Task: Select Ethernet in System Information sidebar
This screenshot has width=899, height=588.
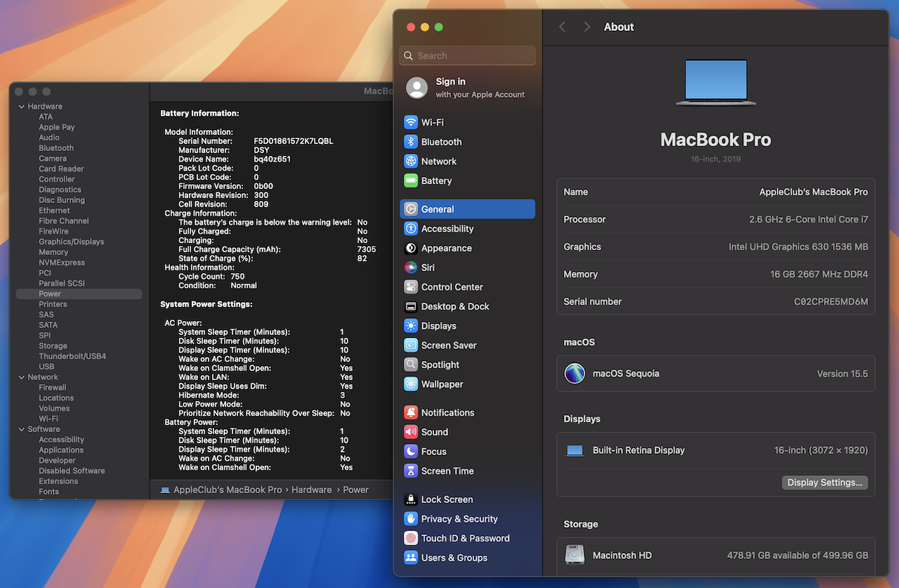Action: (54, 211)
